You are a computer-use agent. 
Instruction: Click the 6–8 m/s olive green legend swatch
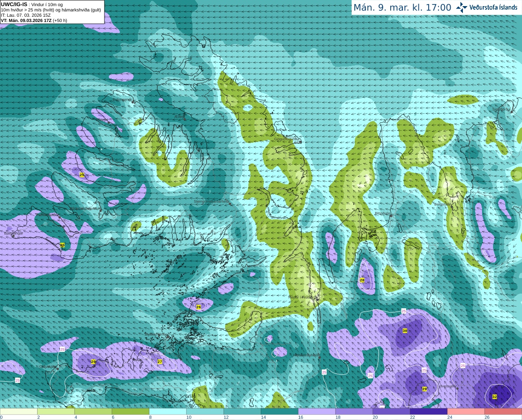[130, 411]
